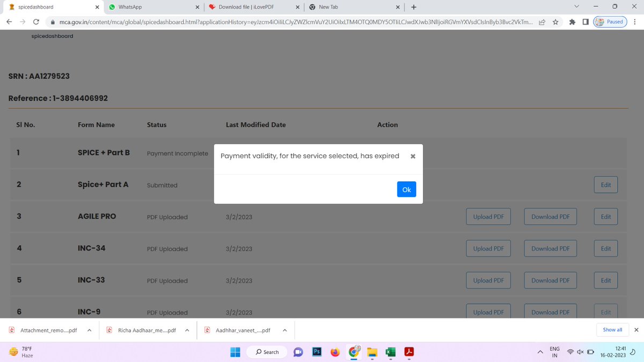
Task: Click the lock icon in address bar
Action: point(53,22)
